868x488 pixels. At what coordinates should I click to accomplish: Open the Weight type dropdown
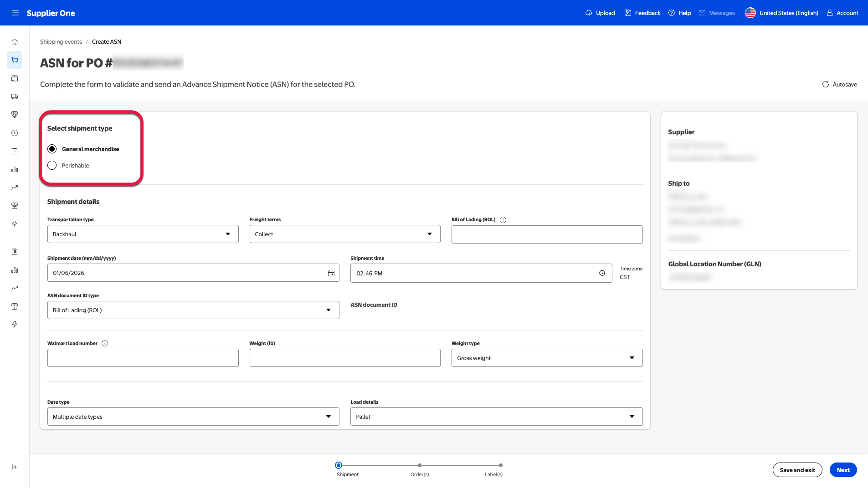pyautogui.click(x=547, y=358)
